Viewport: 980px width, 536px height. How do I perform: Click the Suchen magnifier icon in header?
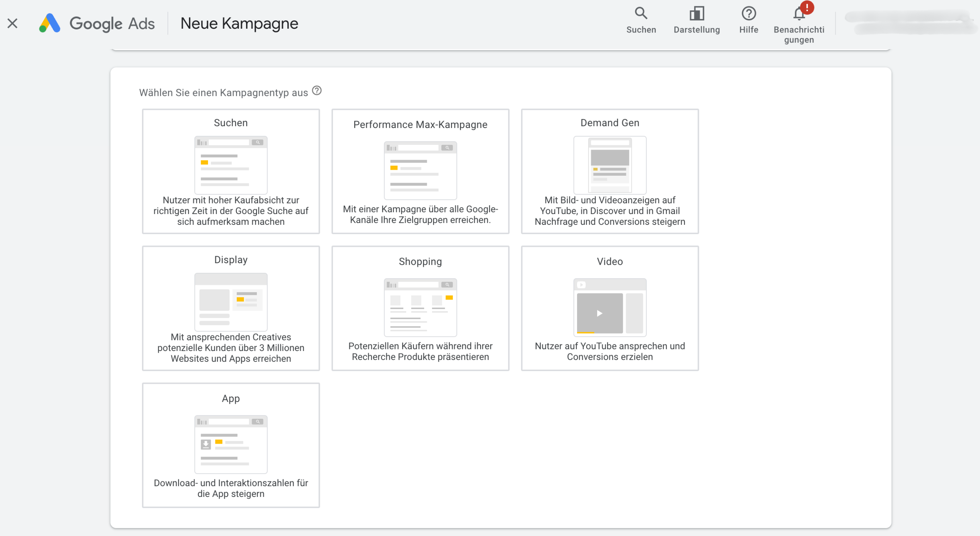coord(641,14)
